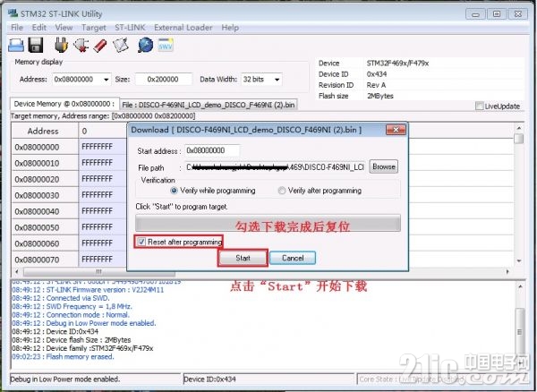The image size is (537, 392).
Task: Switch to the DISCO-F469NI_LCD_demo file tab
Action: click(x=209, y=105)
